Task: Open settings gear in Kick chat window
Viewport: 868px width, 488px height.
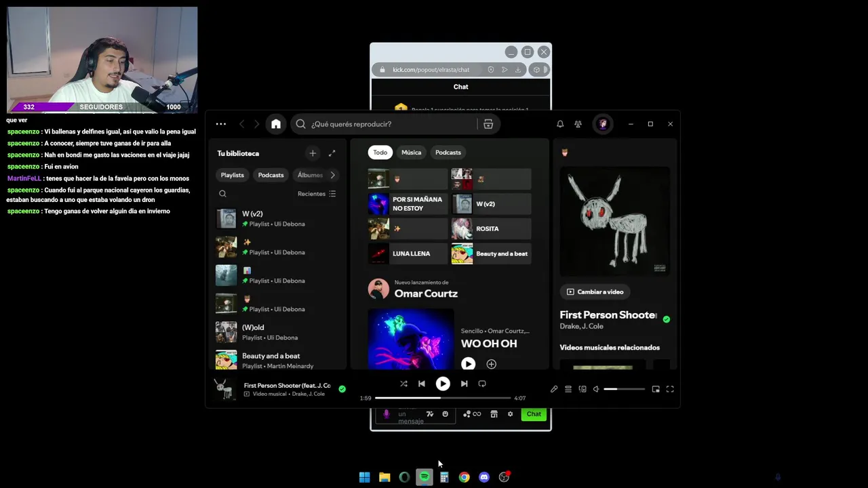Action: click(510, 414)
